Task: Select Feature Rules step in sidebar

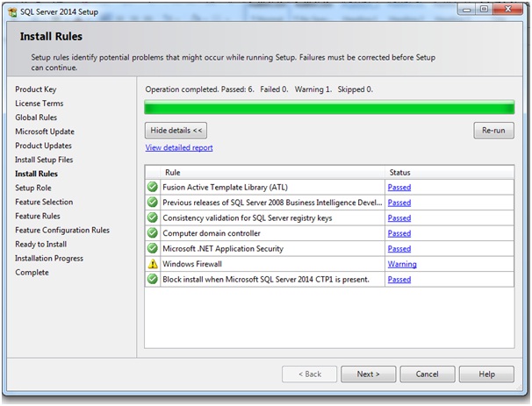Action: coord(38,217)
